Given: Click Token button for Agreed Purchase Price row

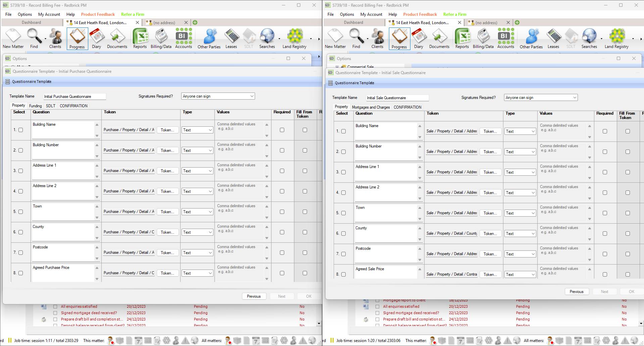Looking at the screenshot, I should point(167,273).
